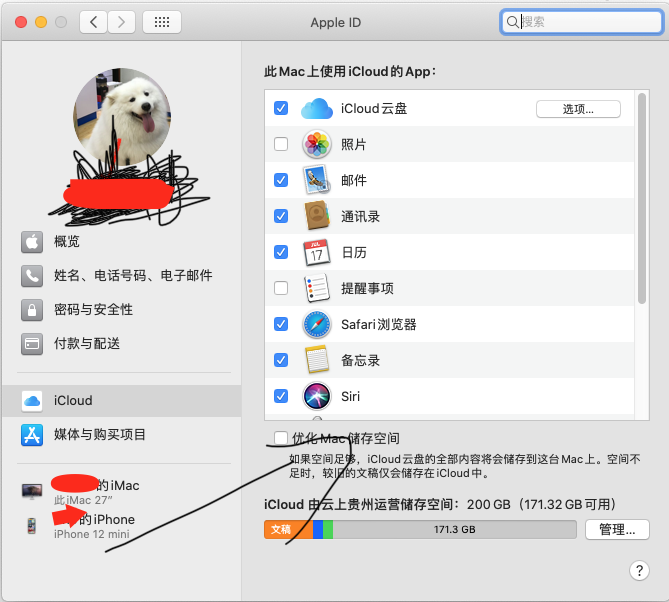The image size is (669, 602).
Task: Click the magnifier icon in search field
Action: tap(512, 22)
